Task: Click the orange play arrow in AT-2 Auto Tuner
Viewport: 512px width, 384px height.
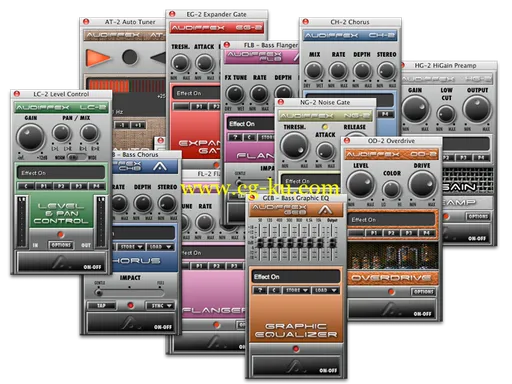Action: (98, 57)
